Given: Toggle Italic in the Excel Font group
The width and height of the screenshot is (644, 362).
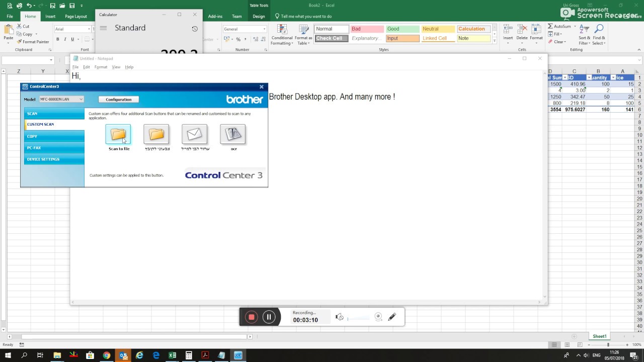Looking at the screenshot, I should coord(65,39).
